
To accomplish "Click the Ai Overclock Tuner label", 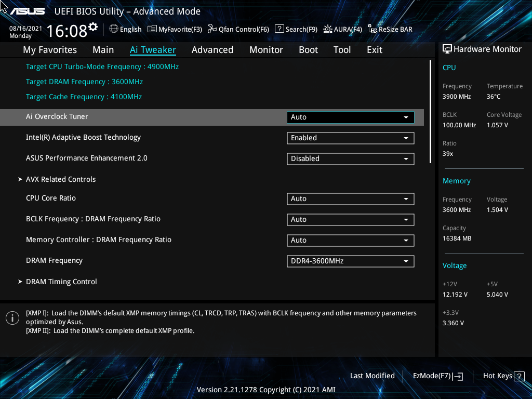I will (57, 116).
